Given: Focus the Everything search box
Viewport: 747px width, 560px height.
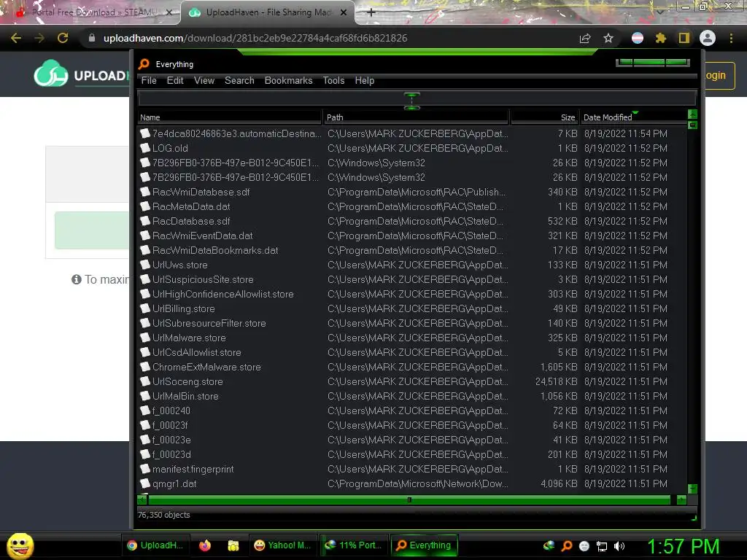Looking at the screenshot, I should tap(417, 99).
